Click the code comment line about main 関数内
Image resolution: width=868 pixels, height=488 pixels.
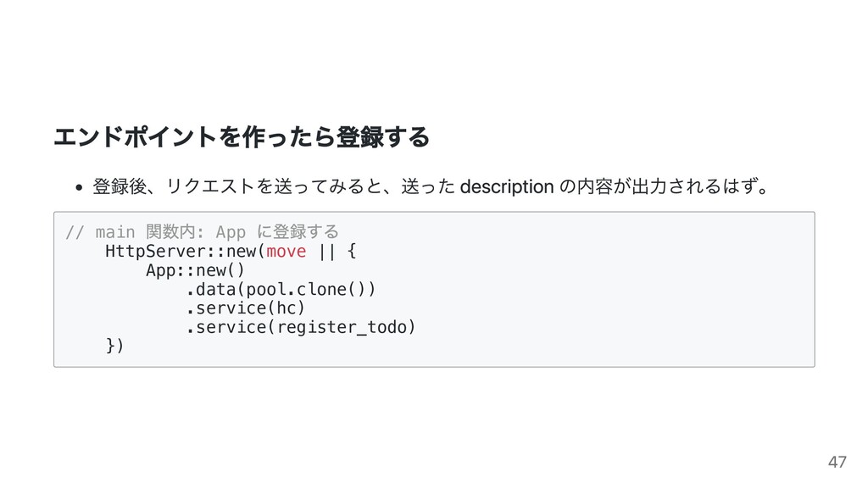[202, 231]
